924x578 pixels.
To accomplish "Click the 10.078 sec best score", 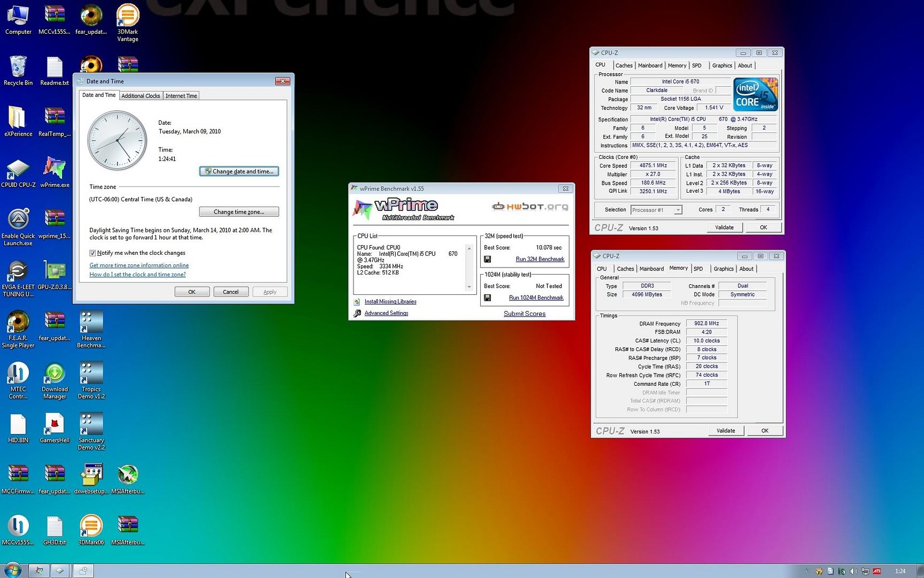I will 549,248.
